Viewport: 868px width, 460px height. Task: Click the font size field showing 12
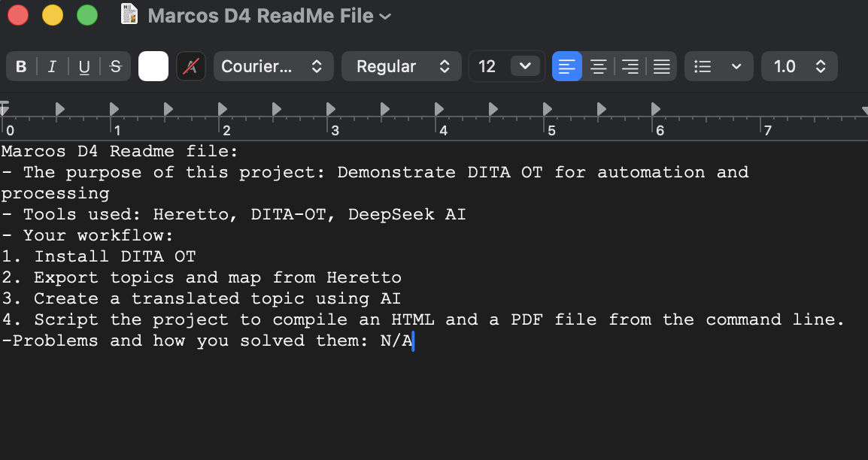click(x=489, y=66)
